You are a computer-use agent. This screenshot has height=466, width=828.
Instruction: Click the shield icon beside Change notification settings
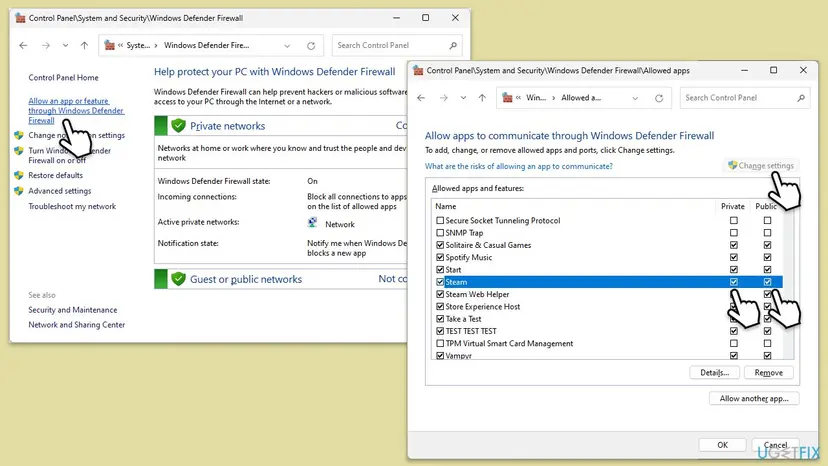pyautogui.click(x=19, y=135)
